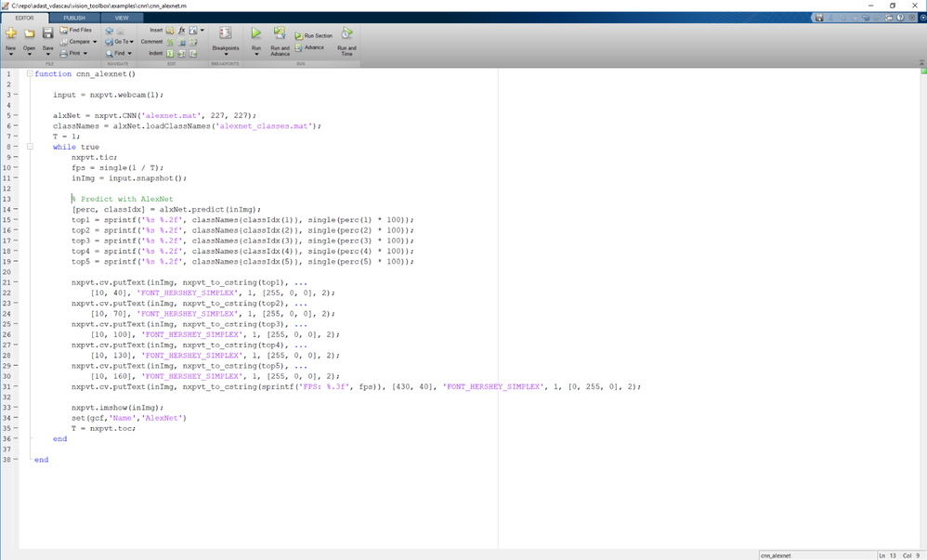Click the wrap comments icon
The height and width of the screenshot is (560, 927).
192,42
